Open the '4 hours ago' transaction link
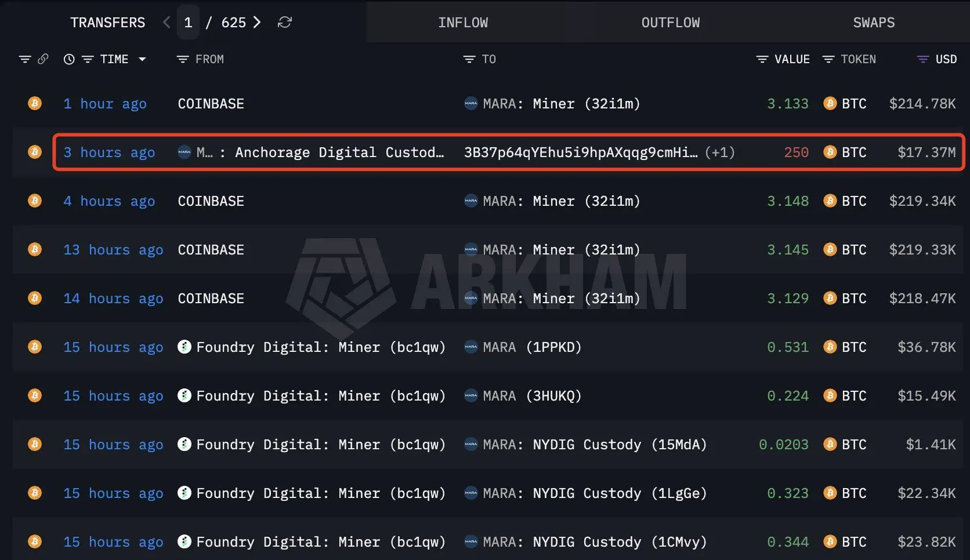Image resolution: width=970 pixels, height=560 pixels. [109, 201]
